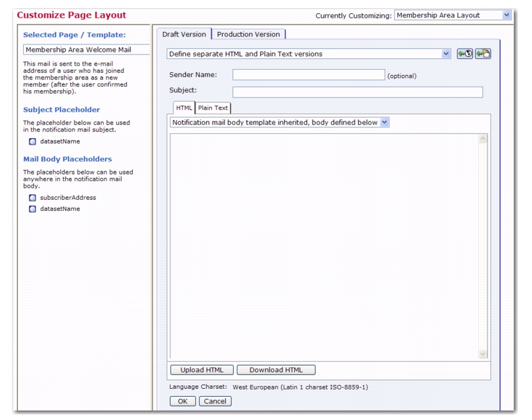Screen dimensions: 532x420
Task: Insert the datasetName mail body placeholder icon
Action: [33, 208]
